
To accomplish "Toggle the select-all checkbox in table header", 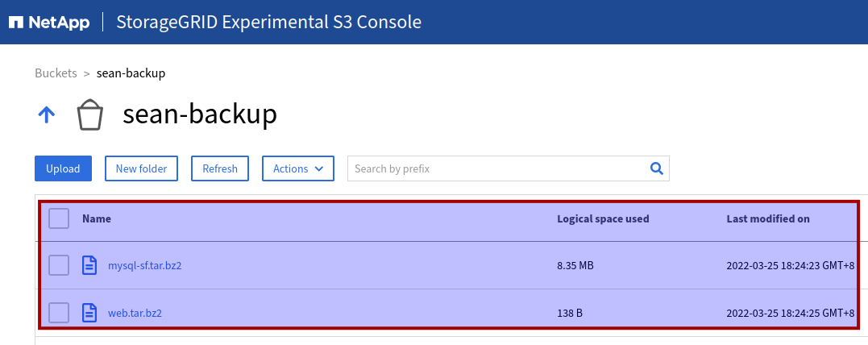I will point(59,218).
